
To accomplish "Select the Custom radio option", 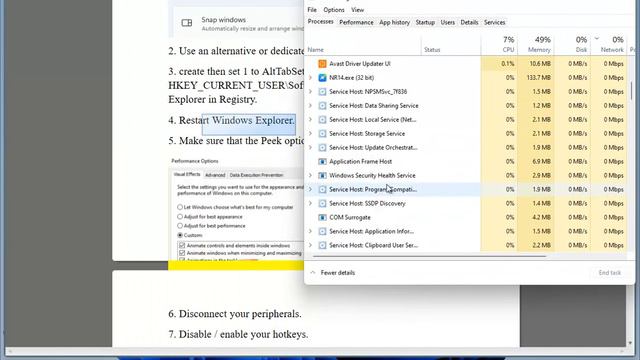I will tap(180, 235).
